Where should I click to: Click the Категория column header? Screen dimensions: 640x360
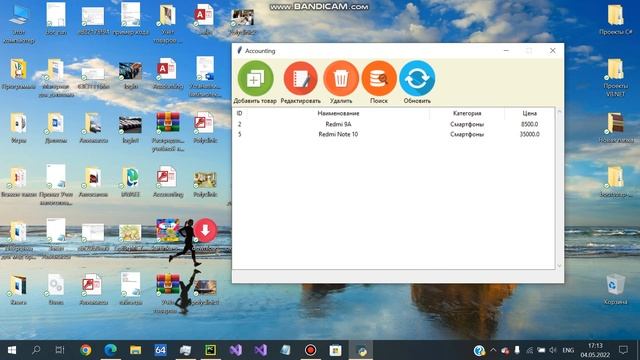click(467, 113)
